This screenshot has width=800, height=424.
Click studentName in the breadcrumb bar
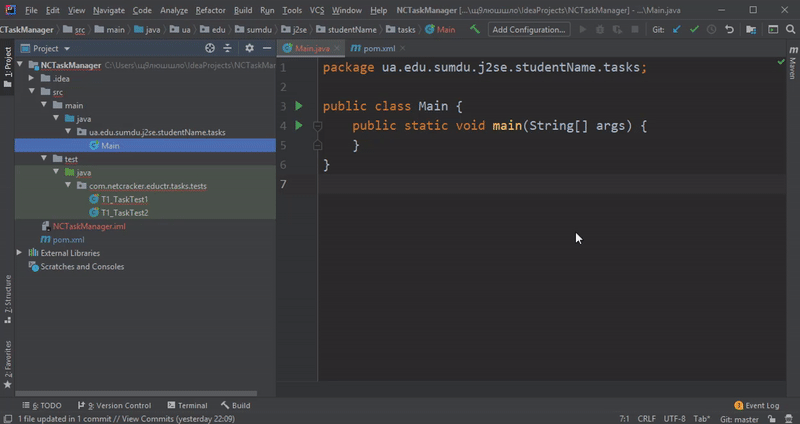pyautogui.click(x=352, y=30)
